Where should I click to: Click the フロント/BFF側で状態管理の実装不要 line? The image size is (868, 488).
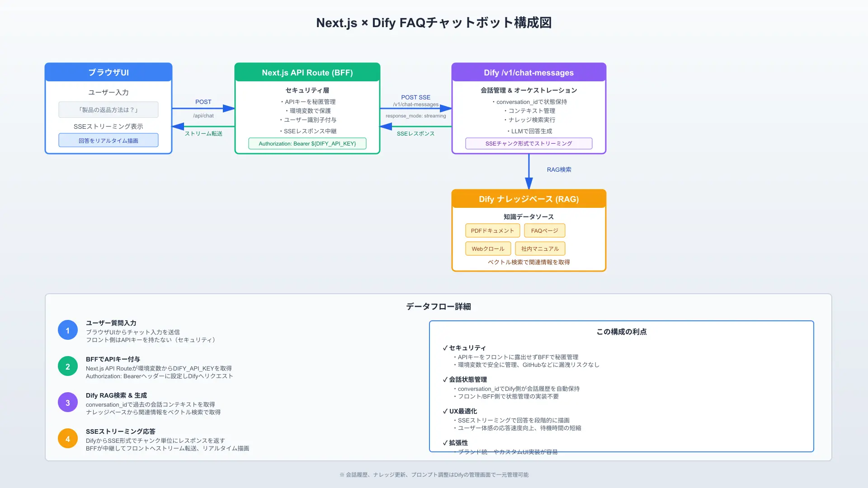click(506, 397)
